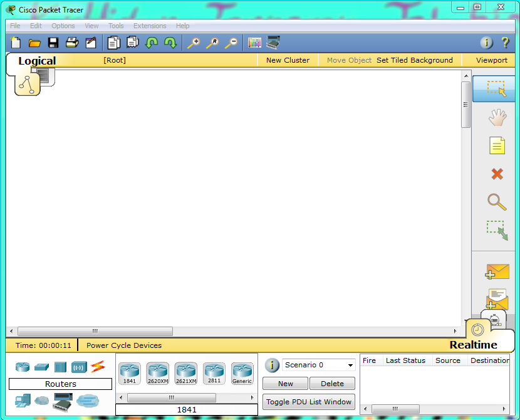Screen dimensions: 520x420
Task: Click the Zoom In magnifier
Action: tap(194, 43)
